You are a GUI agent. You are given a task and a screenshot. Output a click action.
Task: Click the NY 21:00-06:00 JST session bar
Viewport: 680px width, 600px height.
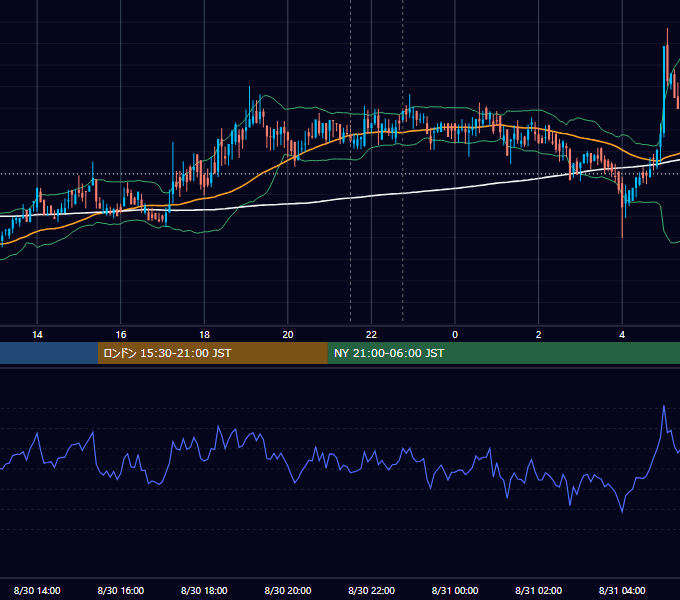(x=503, y=353)
